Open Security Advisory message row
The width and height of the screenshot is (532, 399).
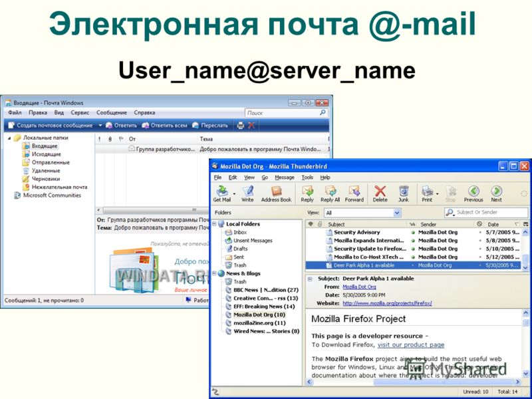(x=413, y=232)
